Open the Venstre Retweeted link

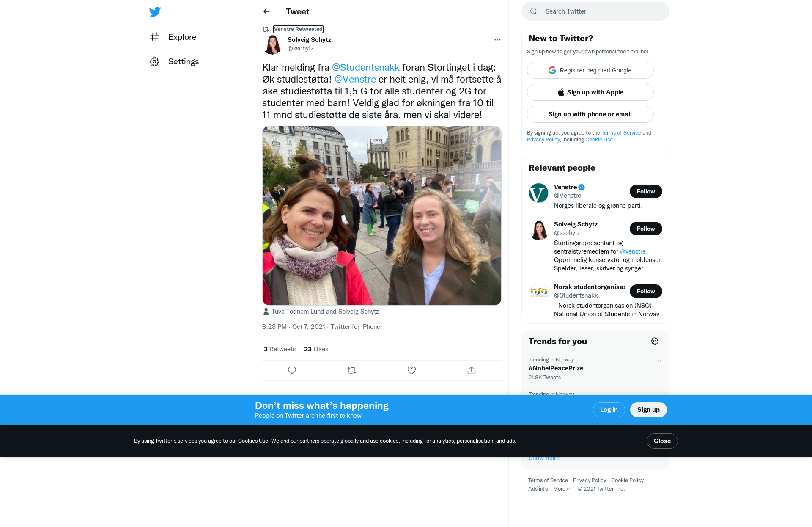tap(298, 29)
